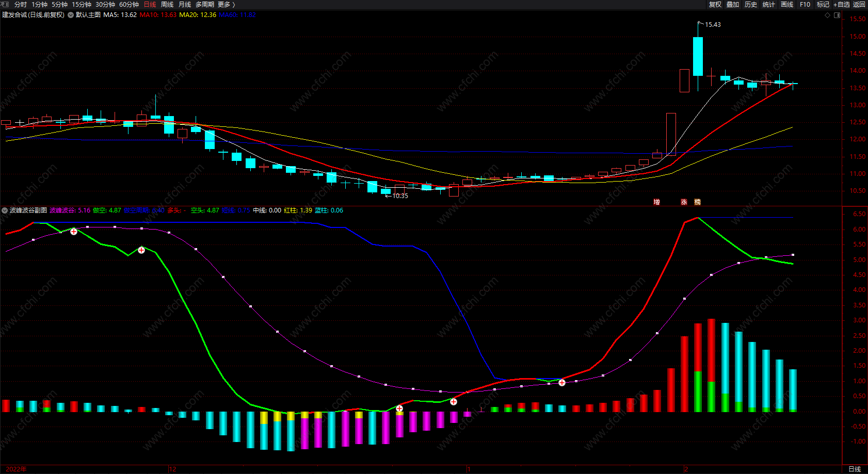Open the 多周期 multi-period view
The width and height of the screenshot is (868, 474).
click(205, 5)
